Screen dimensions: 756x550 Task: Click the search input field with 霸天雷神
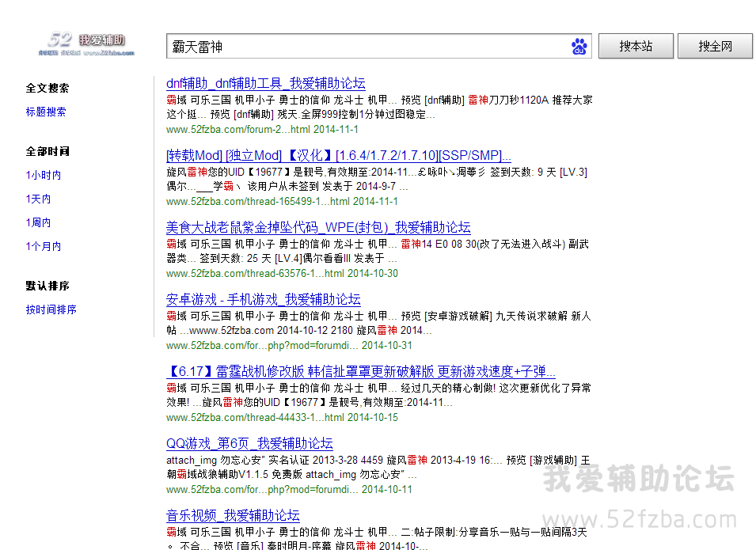click(366, 47)
